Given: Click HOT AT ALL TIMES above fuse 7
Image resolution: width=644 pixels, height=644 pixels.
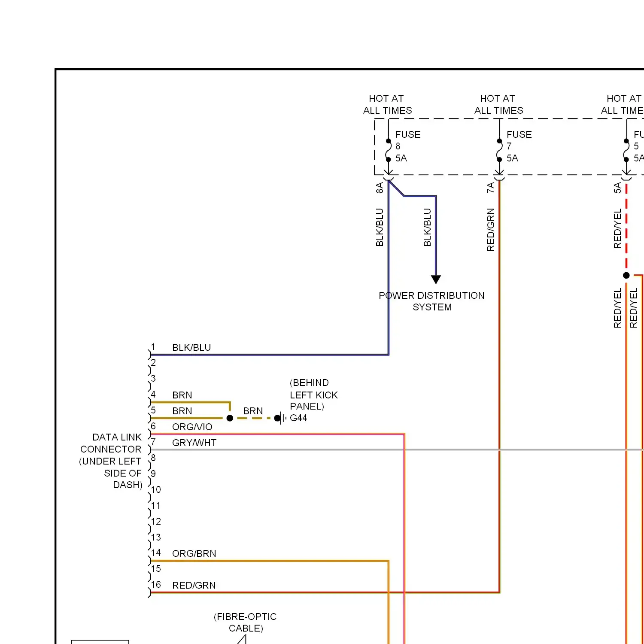Looking at the screenshot, I should point(498,104).
